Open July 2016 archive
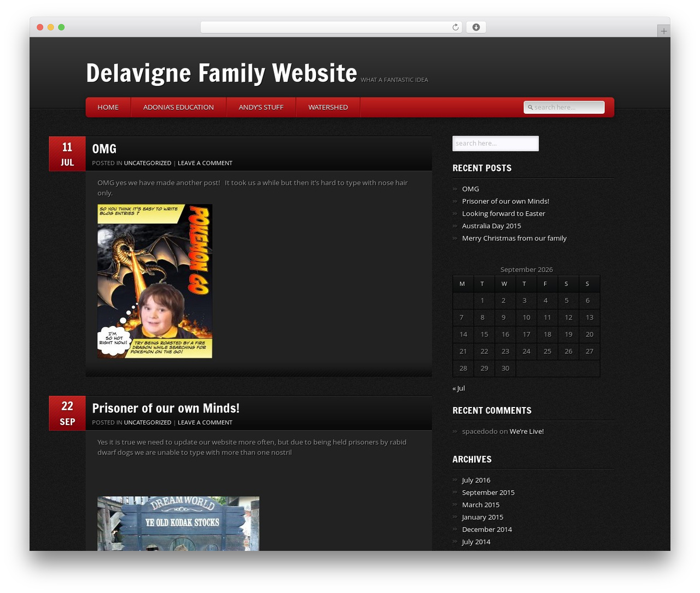The height and width of the screenshot is (593, 700). 476,480
